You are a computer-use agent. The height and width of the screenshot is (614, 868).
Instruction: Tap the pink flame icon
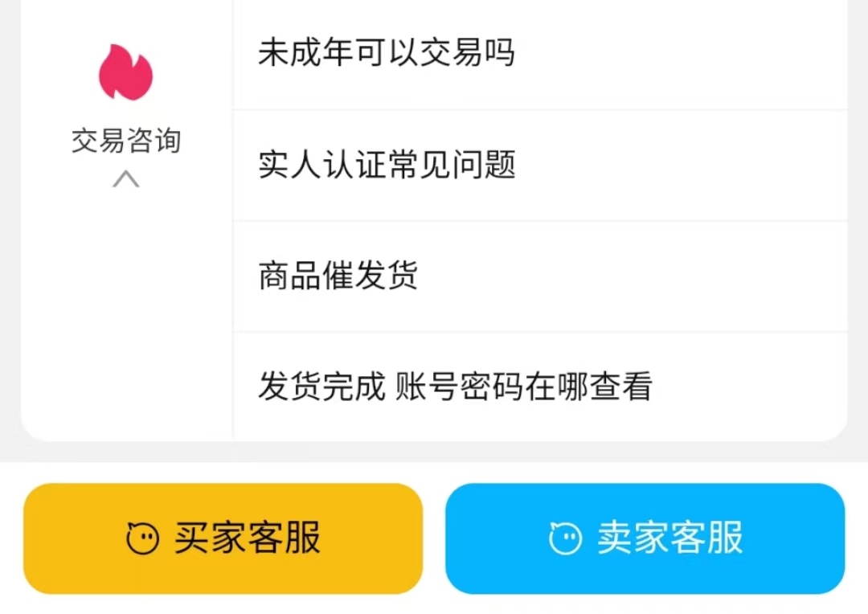pyautogui.click(x=125, y=73)
